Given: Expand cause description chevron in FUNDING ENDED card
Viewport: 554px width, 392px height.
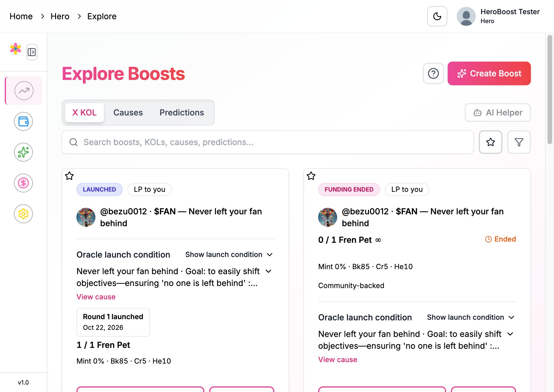Looking at the screenshot, I should pos(510,334).
